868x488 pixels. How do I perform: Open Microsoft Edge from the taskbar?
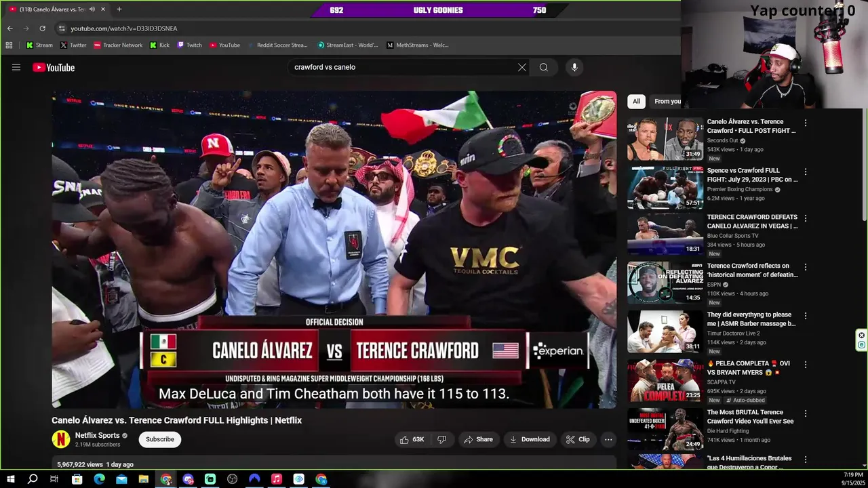point(99,479)
